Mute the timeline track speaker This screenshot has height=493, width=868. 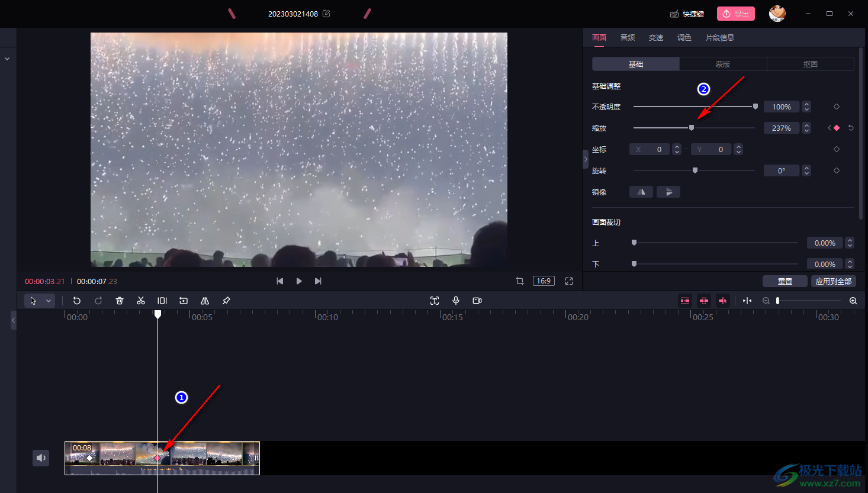tap(41, 457)
